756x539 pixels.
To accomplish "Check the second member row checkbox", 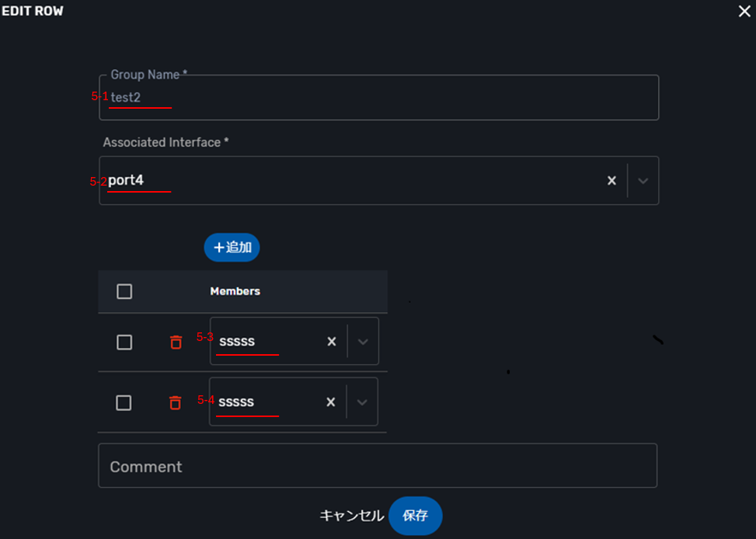I will (124, 402).
